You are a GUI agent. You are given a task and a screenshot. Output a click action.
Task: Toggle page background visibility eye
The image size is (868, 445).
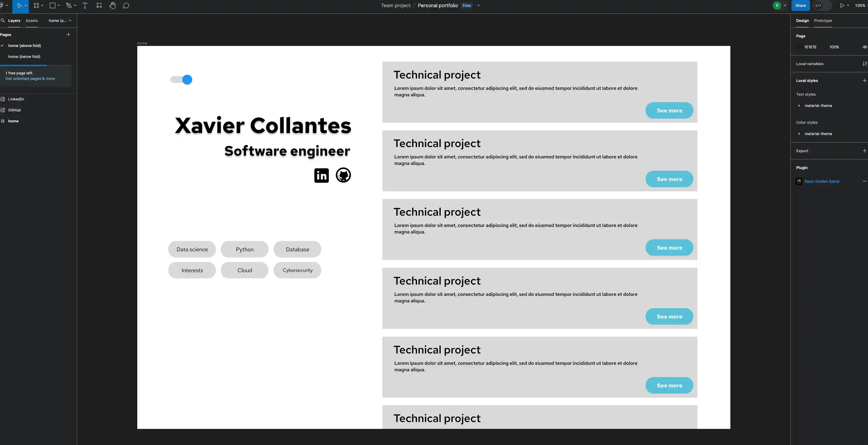pyautogui.click(x=864, y=47)
